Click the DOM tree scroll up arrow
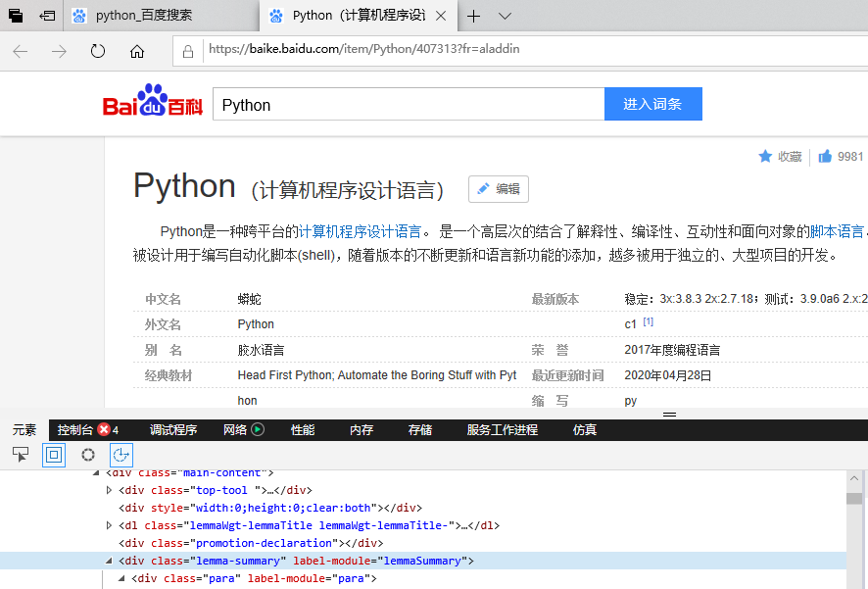This screenshot has width=868, height=589. pos(854,478)
